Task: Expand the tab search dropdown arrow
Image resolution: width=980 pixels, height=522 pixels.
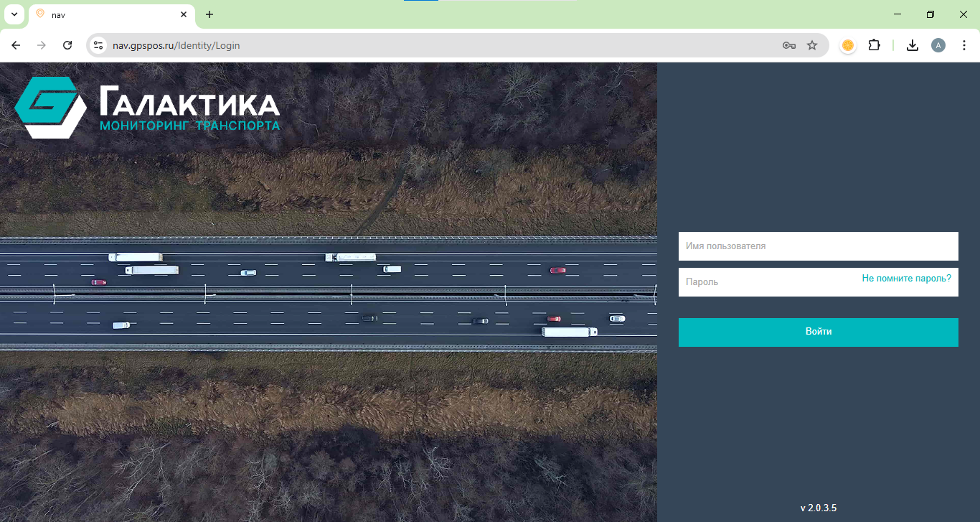Action: pos(14,14)
